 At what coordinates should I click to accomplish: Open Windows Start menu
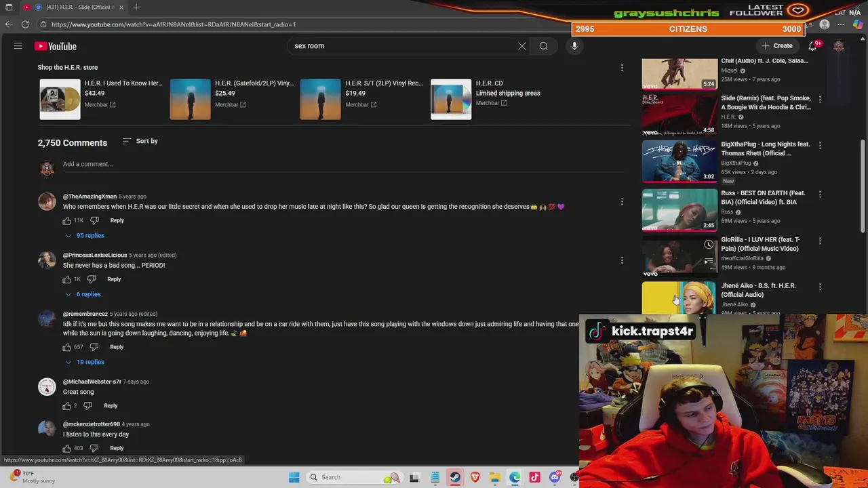(294, 477)
